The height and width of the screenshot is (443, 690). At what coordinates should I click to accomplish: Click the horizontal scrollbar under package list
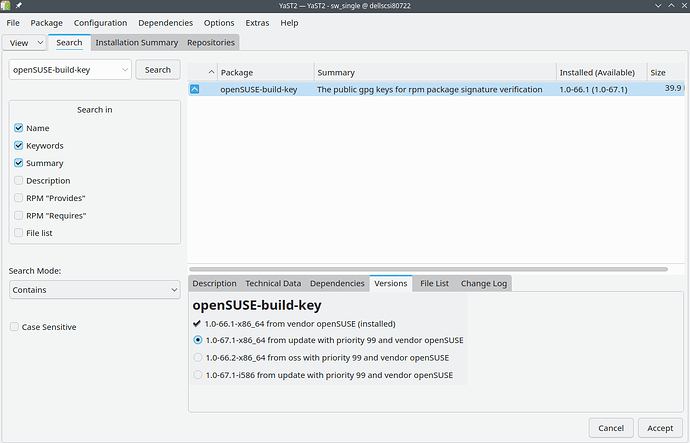[x=428, y=269]
